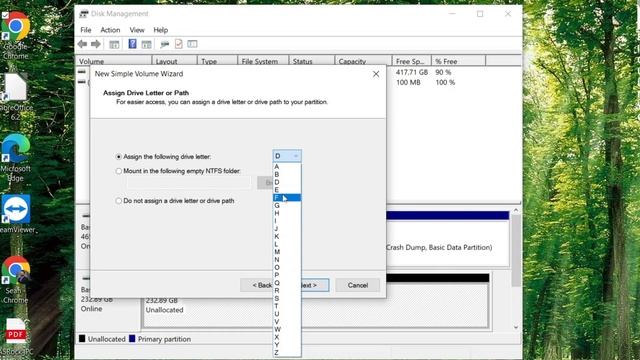
Task: Click the show/hide console tree toolbar icon
Action: click(x=114, y=44)
